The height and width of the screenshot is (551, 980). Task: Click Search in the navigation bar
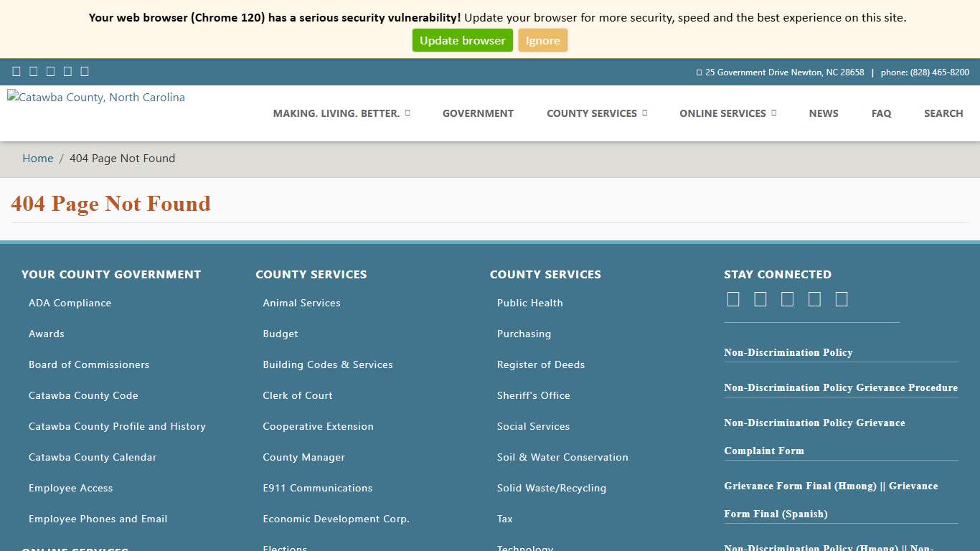(x=943, y=113)
